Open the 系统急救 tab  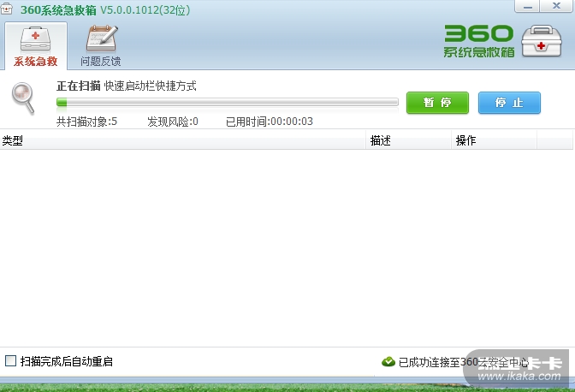click(x=36, y=46)
